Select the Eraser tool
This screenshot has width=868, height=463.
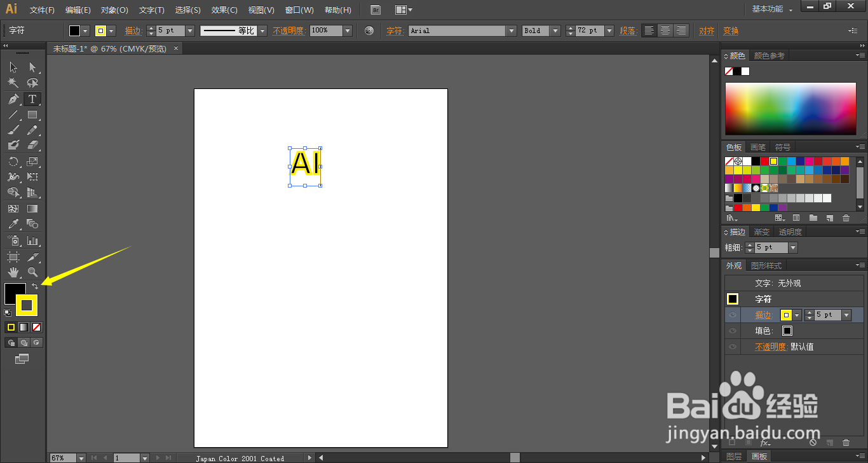coord(32,146)
